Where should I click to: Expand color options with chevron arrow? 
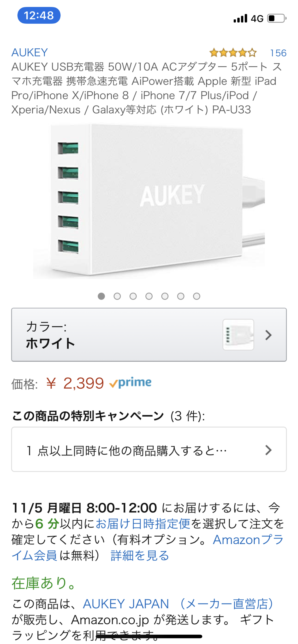click(x=268, y=335)
